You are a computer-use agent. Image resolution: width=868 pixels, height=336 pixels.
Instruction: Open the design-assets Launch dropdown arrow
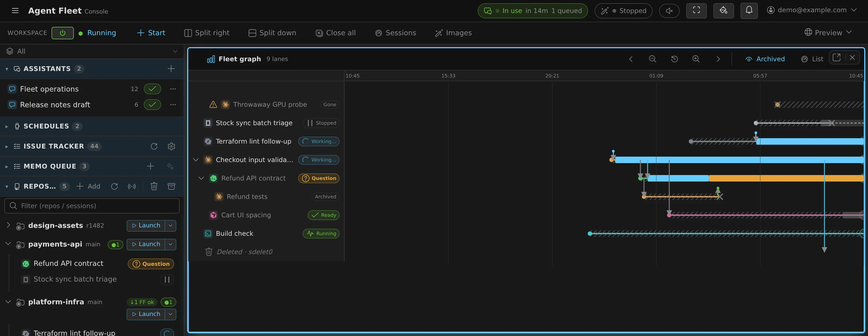[171, 225]
